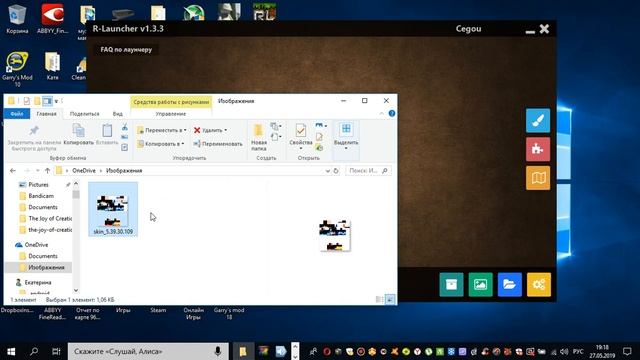The height and width of the screenshot is (360, 640).
Task: Click the Вставить clipboard button
Action: tap(107, 135)
